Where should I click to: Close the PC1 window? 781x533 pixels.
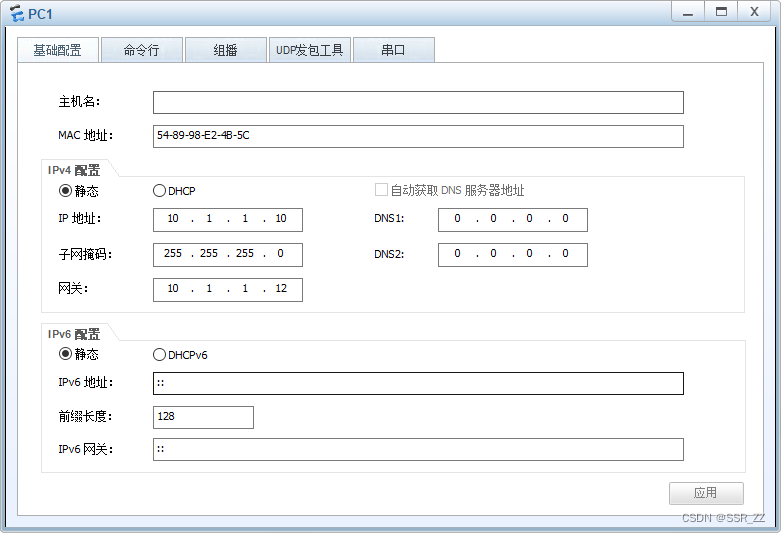tap(755, 12)
